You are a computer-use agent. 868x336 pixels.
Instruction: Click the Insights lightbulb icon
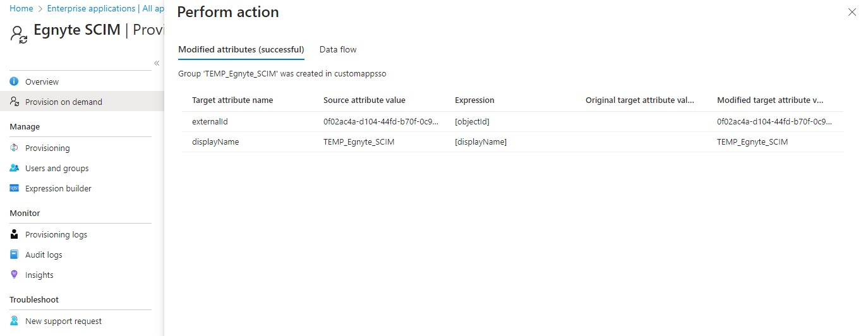[x=15, y=275]
